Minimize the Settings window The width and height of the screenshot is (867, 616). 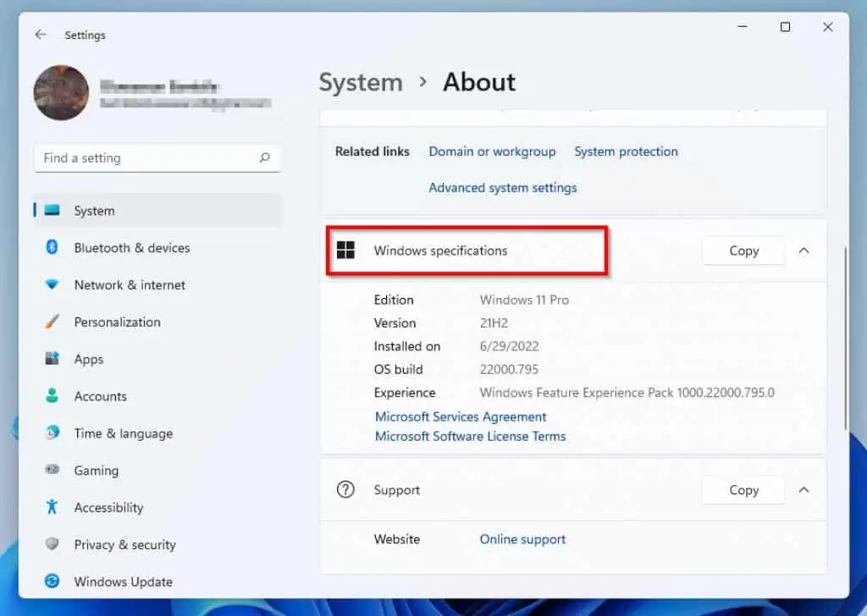coord(743,26)
